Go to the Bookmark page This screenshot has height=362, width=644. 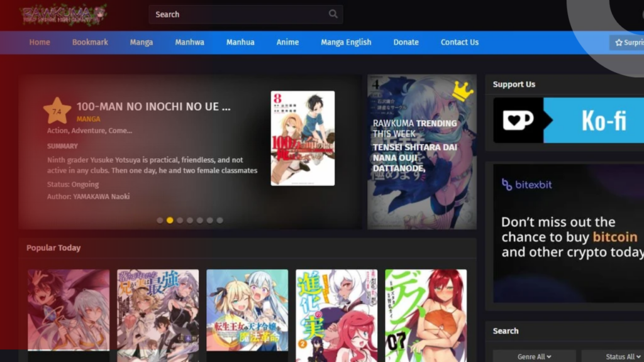[90, 42]
